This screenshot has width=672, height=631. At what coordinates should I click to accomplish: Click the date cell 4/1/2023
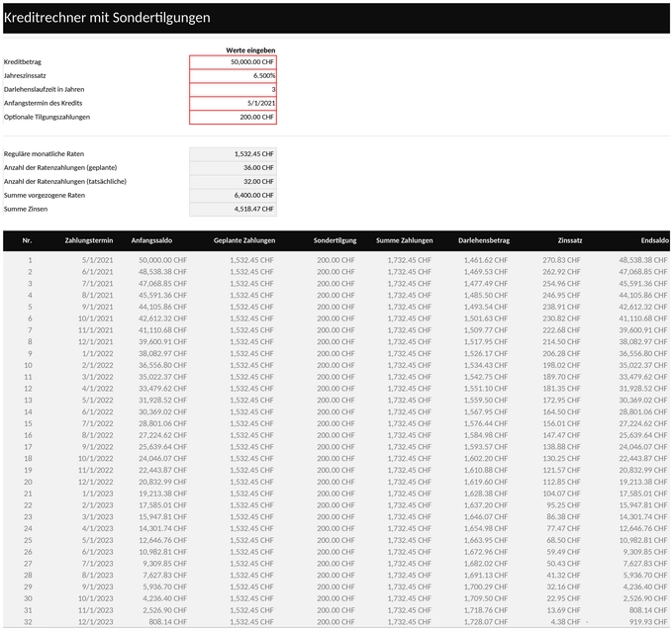[x=97, y=528]
